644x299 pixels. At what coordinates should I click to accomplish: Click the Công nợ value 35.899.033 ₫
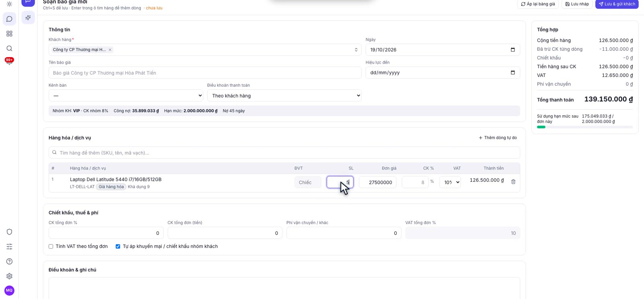pos(145,111)
